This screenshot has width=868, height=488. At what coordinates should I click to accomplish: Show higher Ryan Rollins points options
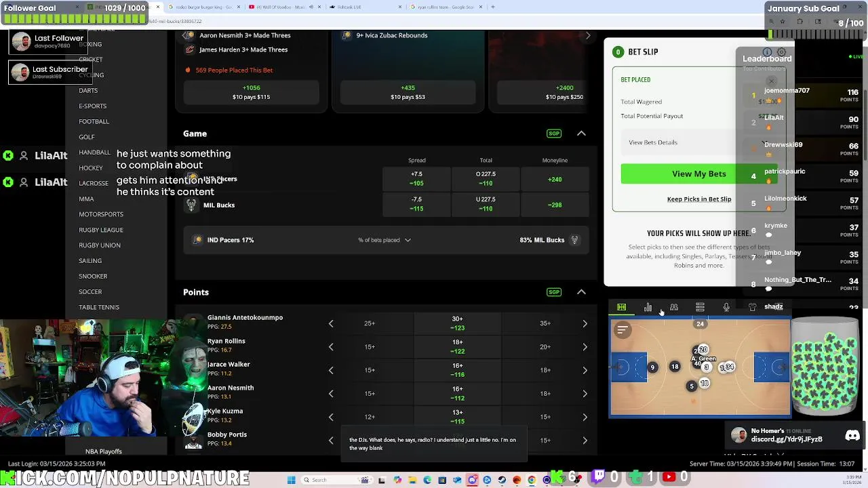tap(585, 347)
